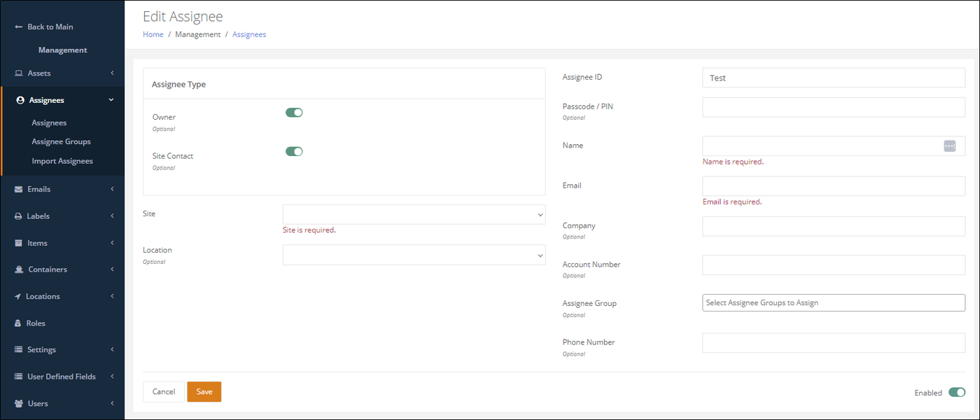
Task: Click the Items box icon
Action: [19, 243]
